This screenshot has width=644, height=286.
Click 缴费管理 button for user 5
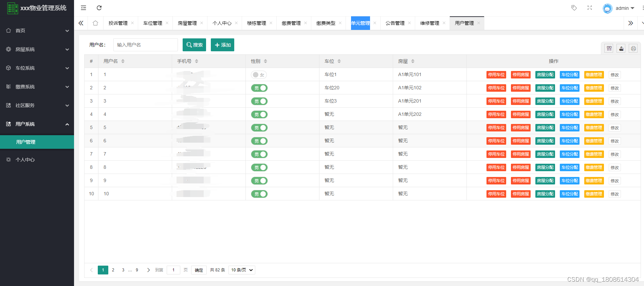594,128
